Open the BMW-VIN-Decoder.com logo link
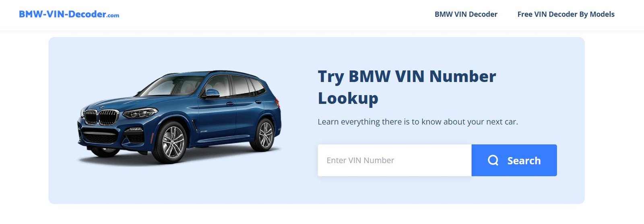Screen dimensions: 644x224 pos(69,14)
